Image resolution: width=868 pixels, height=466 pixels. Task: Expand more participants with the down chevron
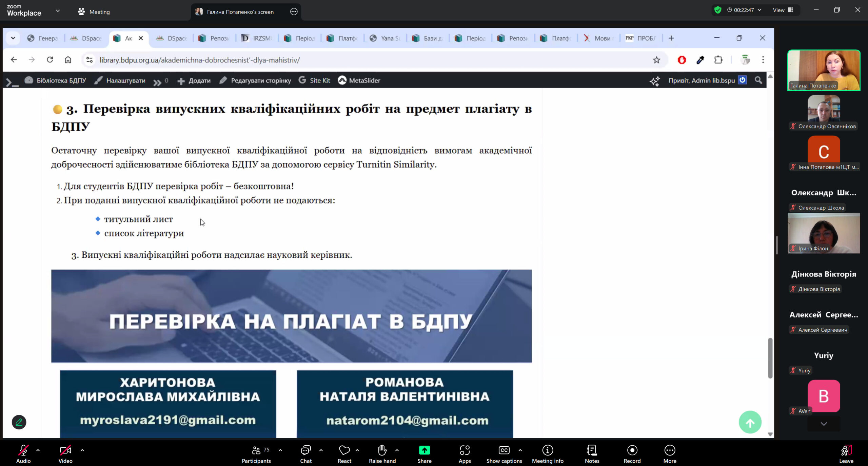[x=824, y=424]
